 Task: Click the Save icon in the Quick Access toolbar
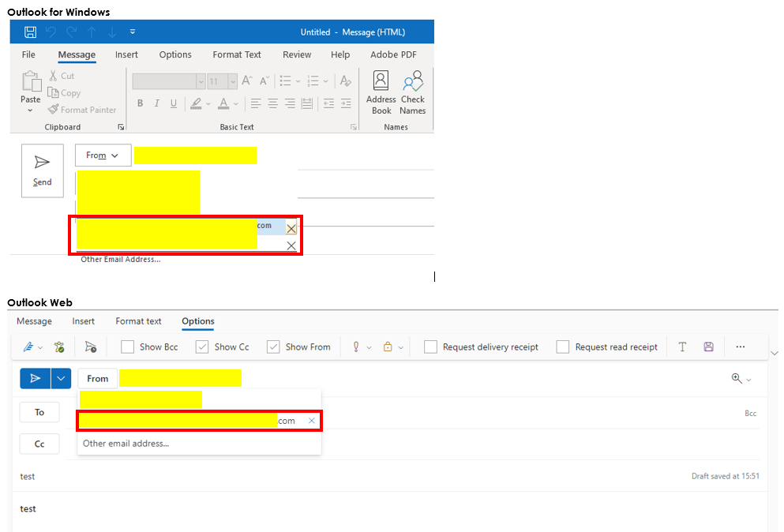click(30, 32)
